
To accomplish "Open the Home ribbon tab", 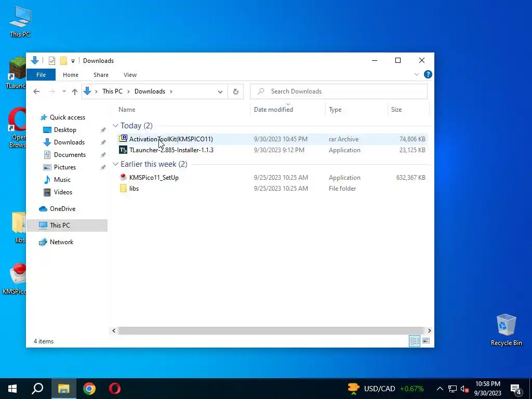I will [x=71, y=75].
